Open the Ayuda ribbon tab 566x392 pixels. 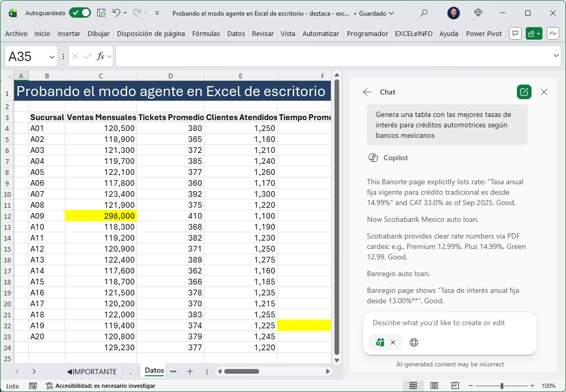(449, 33)
